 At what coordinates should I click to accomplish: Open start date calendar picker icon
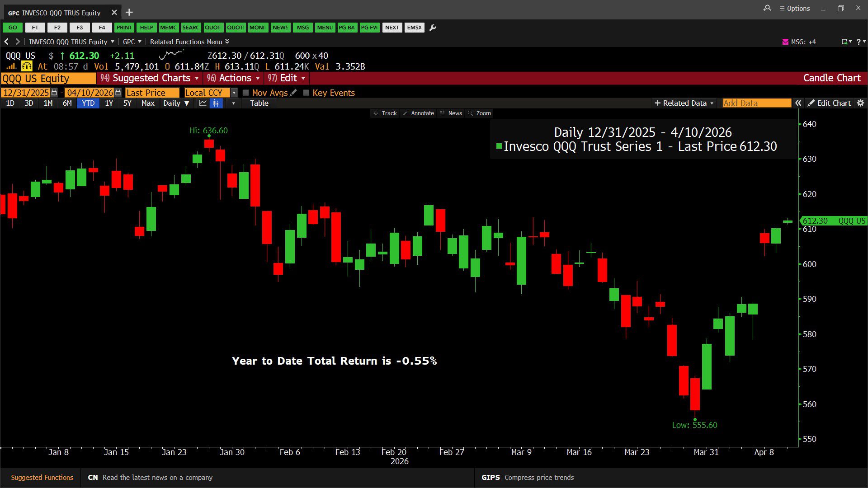(x=54, y=93)
